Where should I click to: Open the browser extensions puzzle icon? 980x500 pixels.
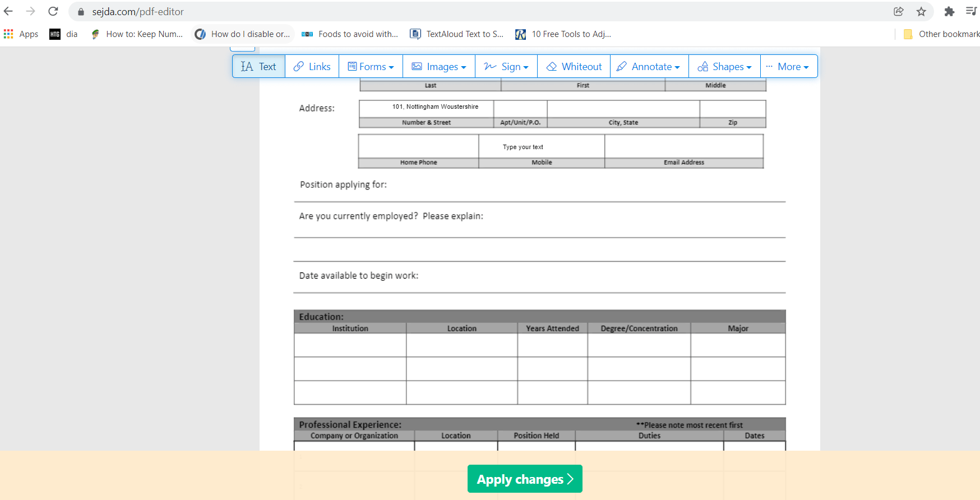[949, 11]
